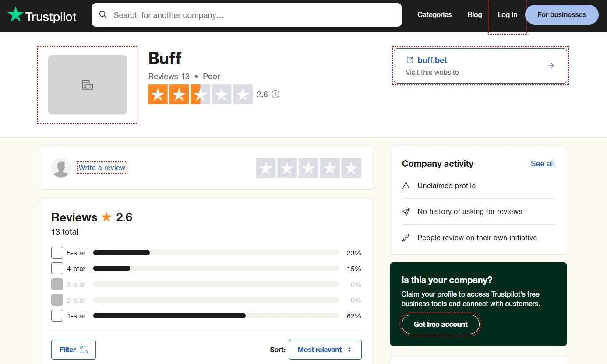Click the external link icon next to buff.bet
This screenshot has width=607, height=364.
point(409,60)
